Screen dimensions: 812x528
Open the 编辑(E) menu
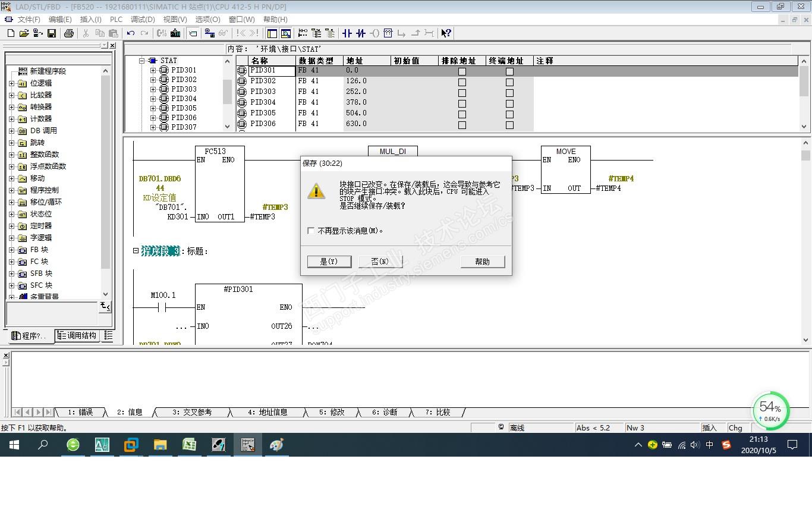click(60, 19)
